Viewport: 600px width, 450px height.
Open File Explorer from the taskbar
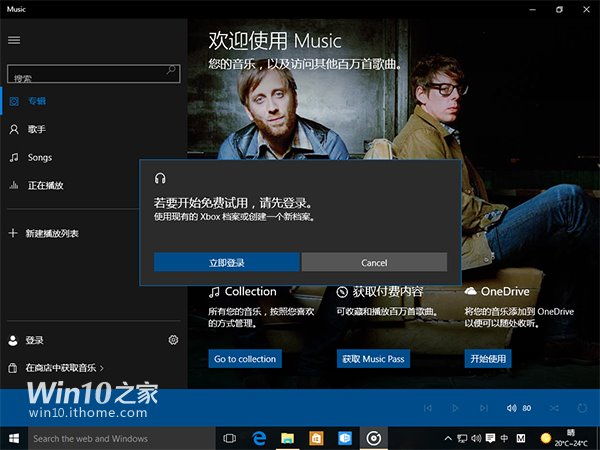pos(287,439)
